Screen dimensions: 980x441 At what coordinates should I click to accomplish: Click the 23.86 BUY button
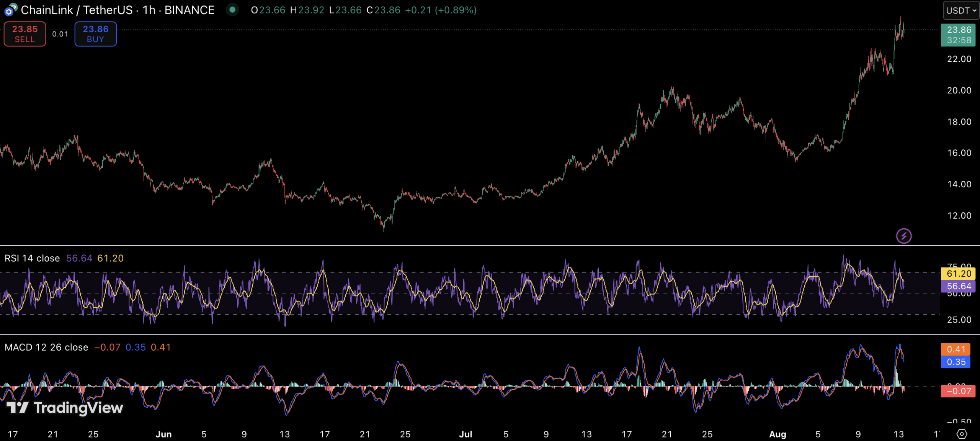pos(96,34)
